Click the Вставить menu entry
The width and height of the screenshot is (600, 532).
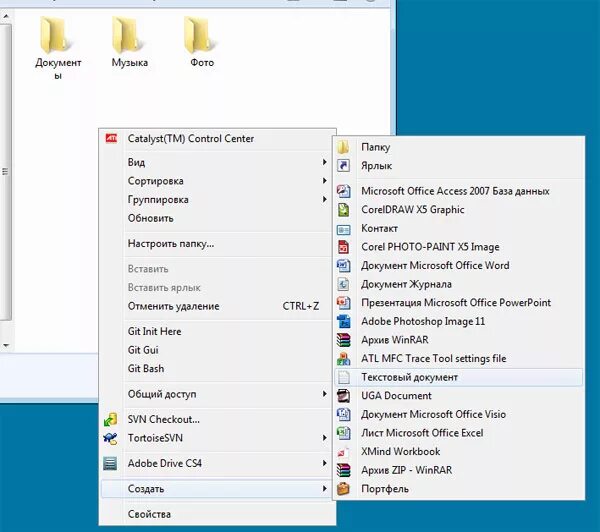click(x=217, y=269)
